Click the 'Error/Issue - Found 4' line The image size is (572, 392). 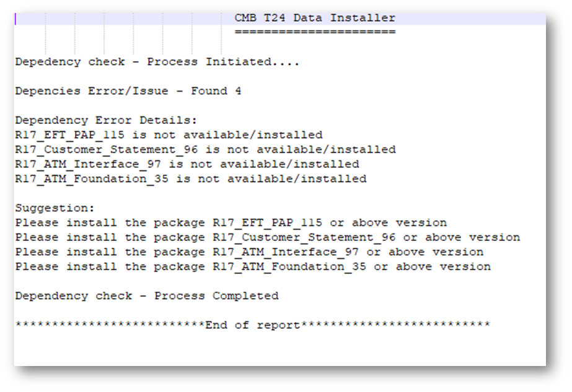click(x=128, y=91)
